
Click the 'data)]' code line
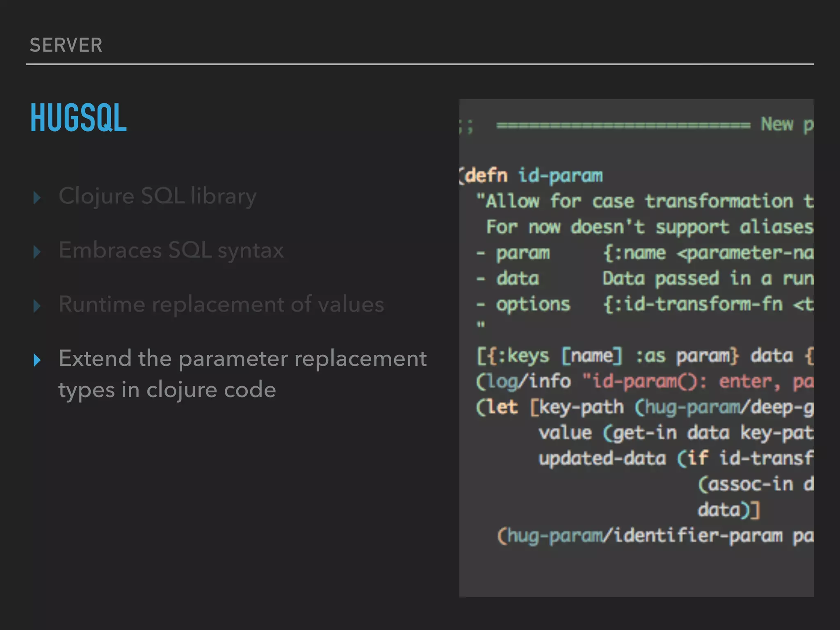point(729,510)
